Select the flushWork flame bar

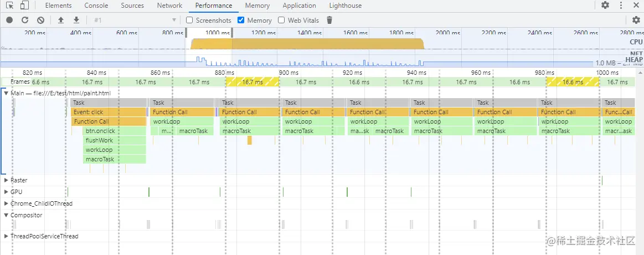pyautogui.click(x=114, y=140)
